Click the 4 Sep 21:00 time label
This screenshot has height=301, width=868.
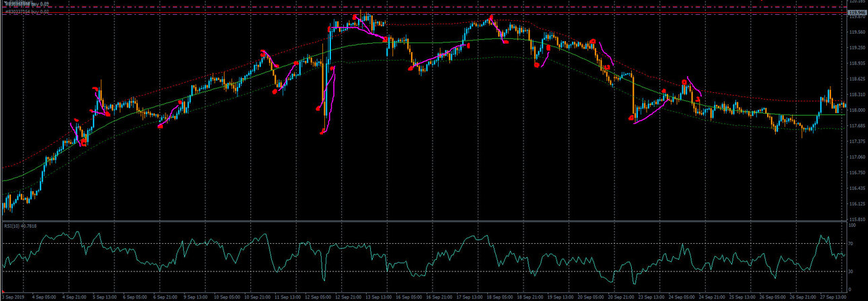[x=74, y=296]
